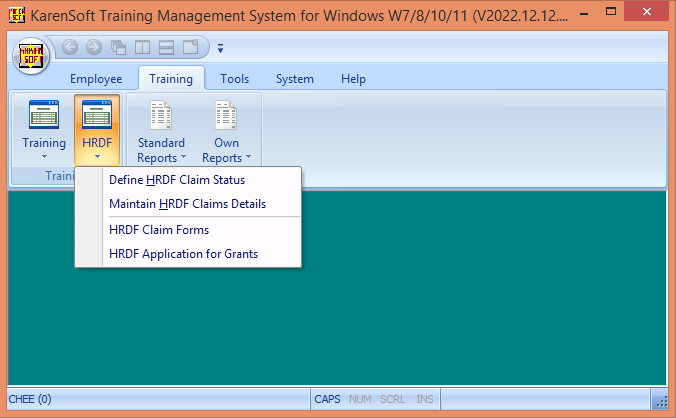Click the CAPS indicator in status bar
This screenshot has width=676, height=418.
tap(327, 399)
